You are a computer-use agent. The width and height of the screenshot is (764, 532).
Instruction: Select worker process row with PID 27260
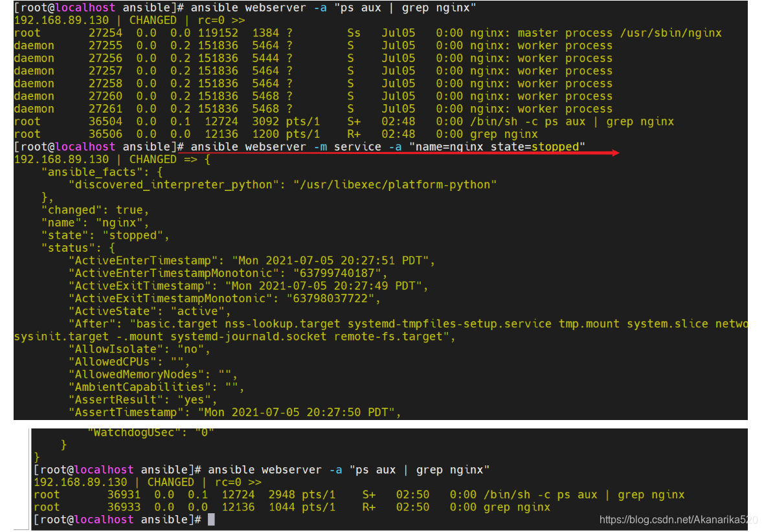coord(313,96)
